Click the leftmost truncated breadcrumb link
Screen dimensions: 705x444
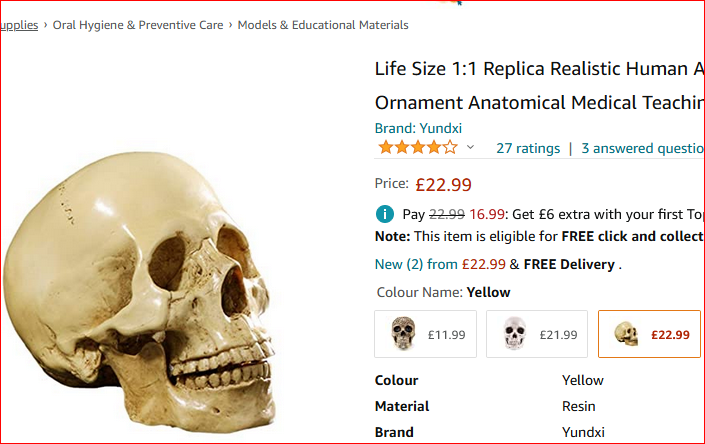[18, 25]
